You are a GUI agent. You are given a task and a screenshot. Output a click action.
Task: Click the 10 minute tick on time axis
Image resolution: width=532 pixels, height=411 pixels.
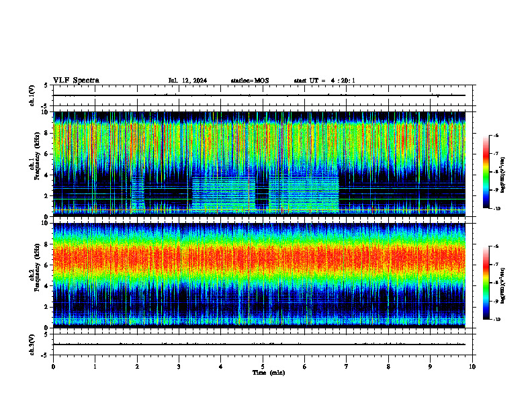[472, 367]
